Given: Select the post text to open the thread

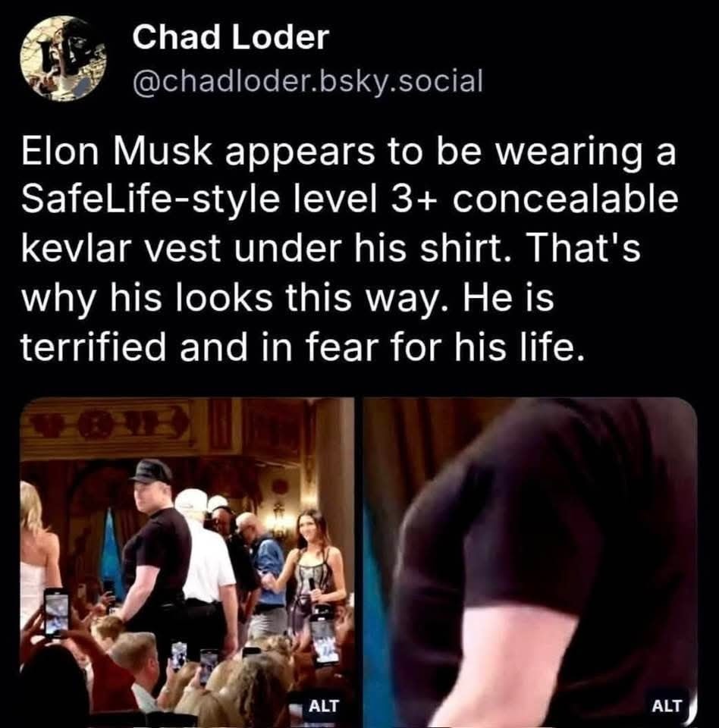Looking at the screenshot, I should 350,249.
